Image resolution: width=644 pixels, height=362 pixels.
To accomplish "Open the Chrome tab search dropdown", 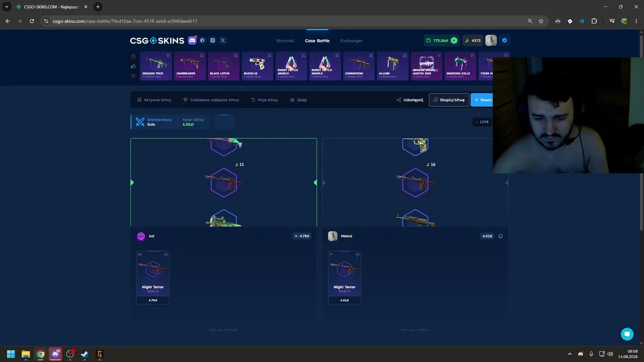I will (7, 7).
